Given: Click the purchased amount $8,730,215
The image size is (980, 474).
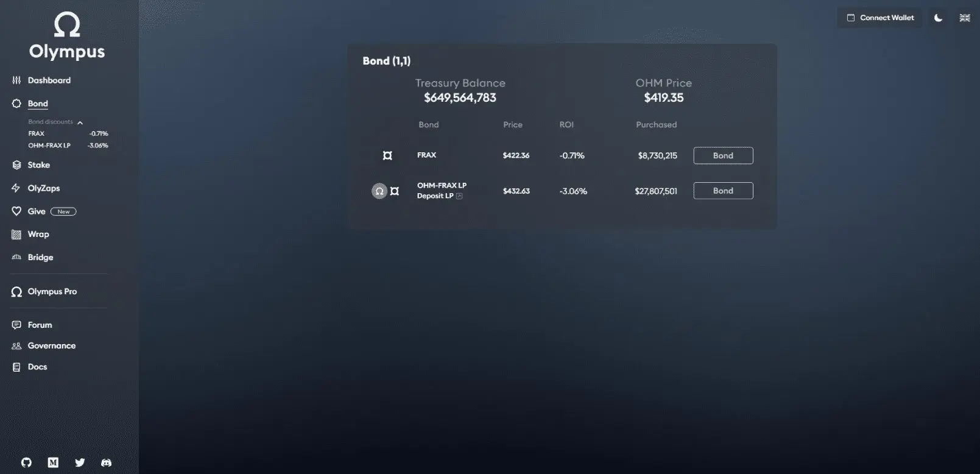Looking at the screenshot, I should coord(657,156).
